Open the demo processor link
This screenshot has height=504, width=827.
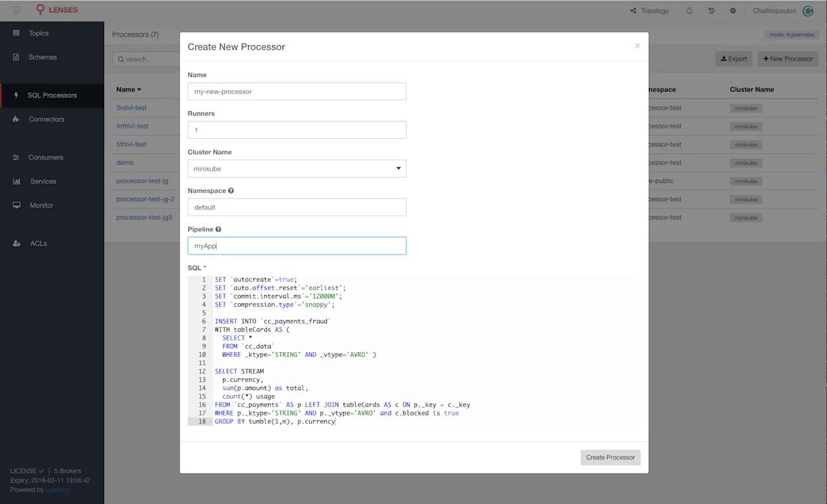tap(125, 162)
